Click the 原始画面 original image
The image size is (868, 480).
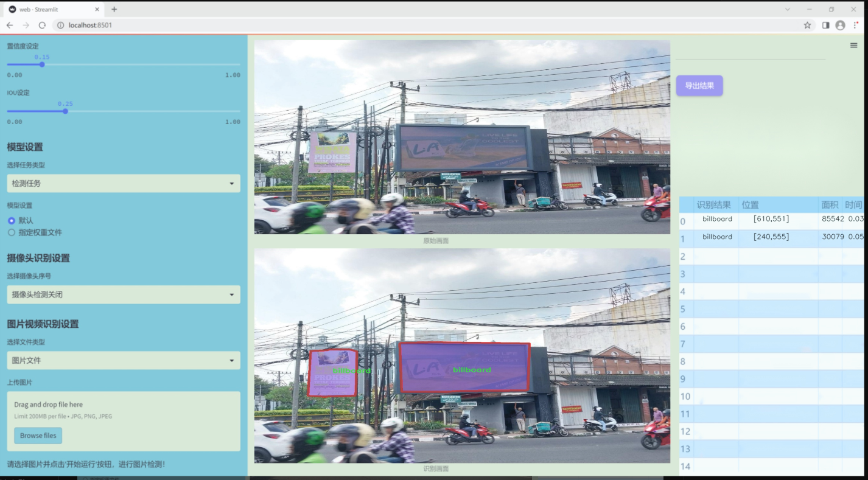(x=462, y=137)
